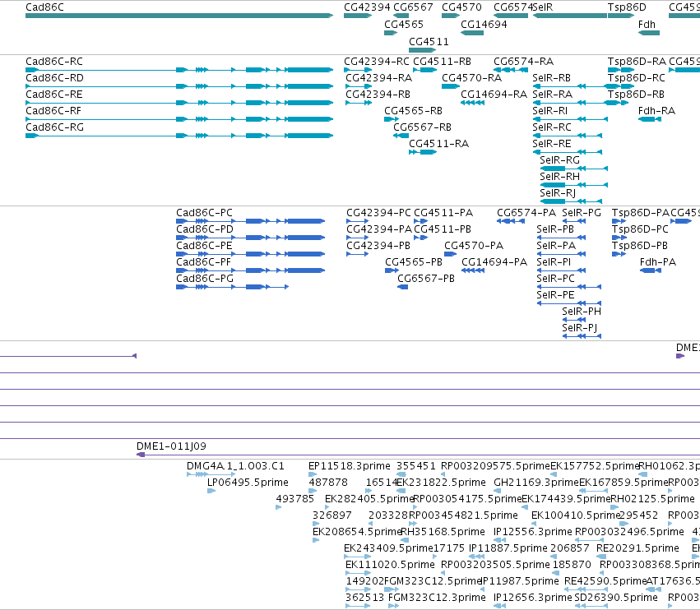Open the SelR-PJ protein
Image resolution: width=700 pixels, height=610 pixels.
click(582, 336)
